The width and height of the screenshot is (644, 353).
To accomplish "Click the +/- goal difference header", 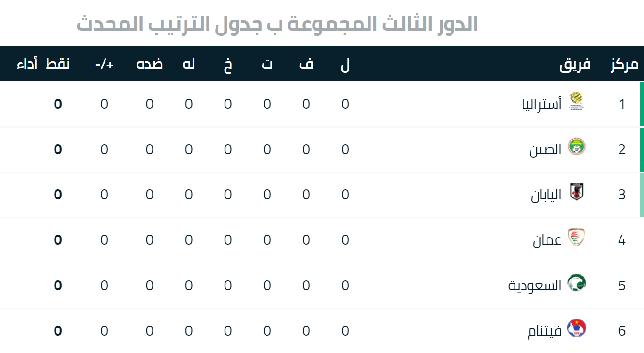I will click(x=105, y=65).
